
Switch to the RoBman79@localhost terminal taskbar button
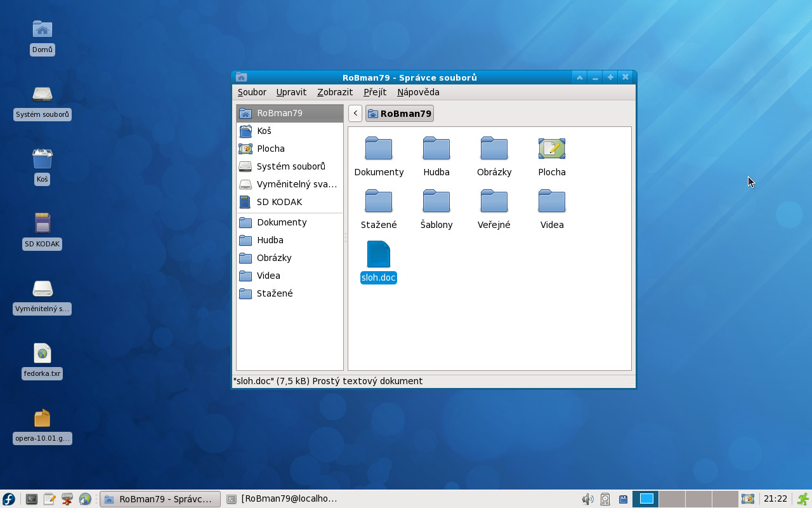(282, 499)
